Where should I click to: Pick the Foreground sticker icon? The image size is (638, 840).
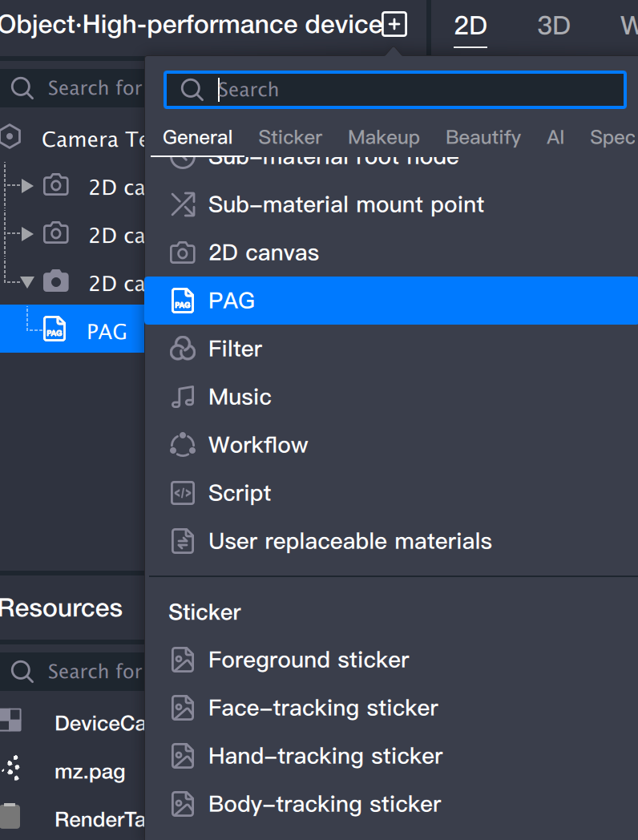(183, 660)
